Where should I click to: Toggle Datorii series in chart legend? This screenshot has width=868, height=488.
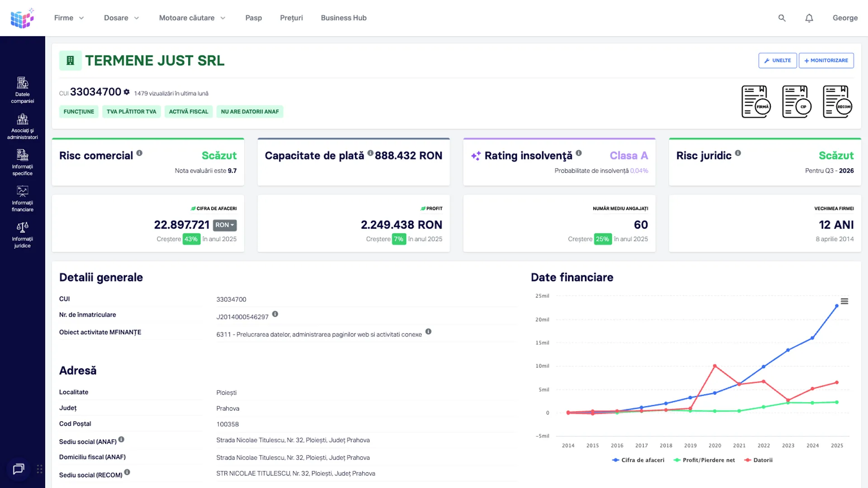759,460
